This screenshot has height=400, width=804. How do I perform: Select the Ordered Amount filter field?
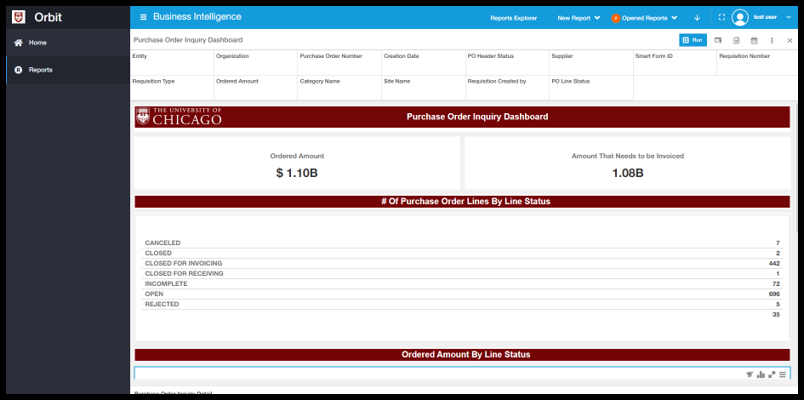click(x=255, y=88)
